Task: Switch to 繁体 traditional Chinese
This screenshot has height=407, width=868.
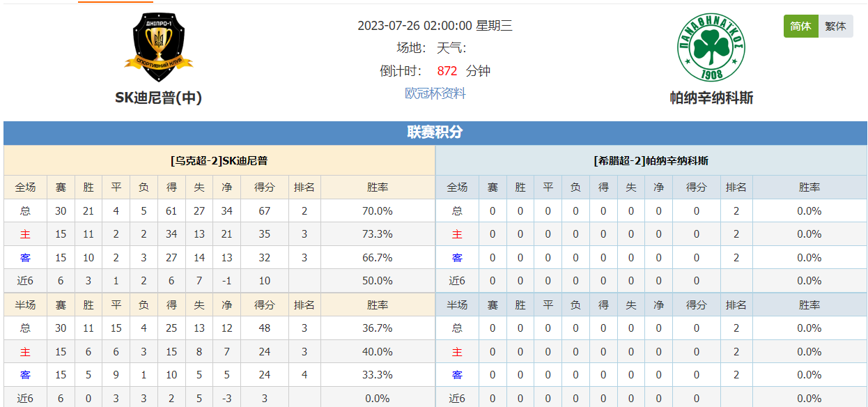Action: (x=835, y=26)
